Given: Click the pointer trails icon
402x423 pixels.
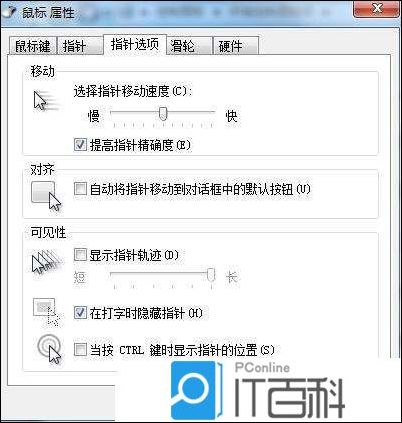Looking at the screenshot, I should (x=47, y=262).
